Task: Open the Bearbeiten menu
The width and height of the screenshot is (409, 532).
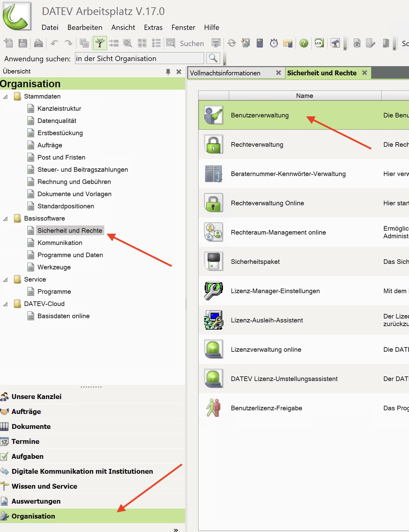Action: 85,27
